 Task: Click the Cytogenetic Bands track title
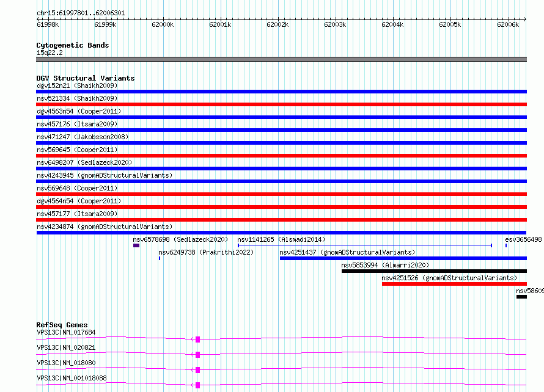pos(73,45)
